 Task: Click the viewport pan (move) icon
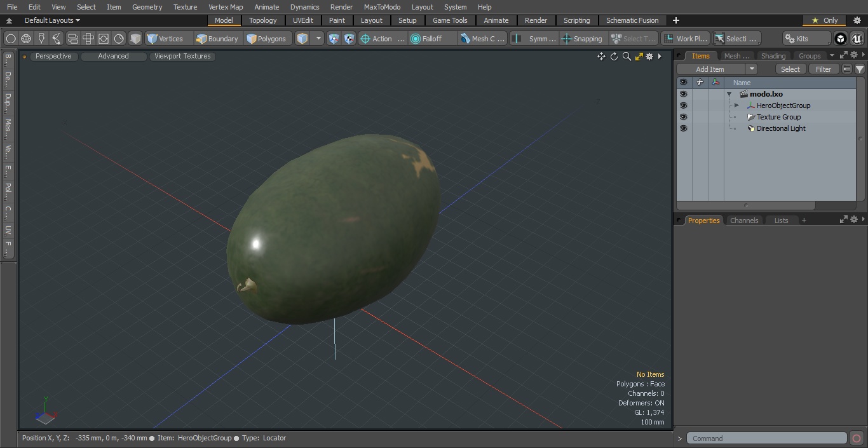601,57
